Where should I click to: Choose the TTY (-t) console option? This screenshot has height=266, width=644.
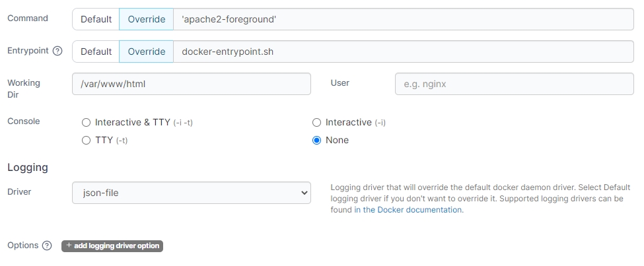click(x=86, y=141)
